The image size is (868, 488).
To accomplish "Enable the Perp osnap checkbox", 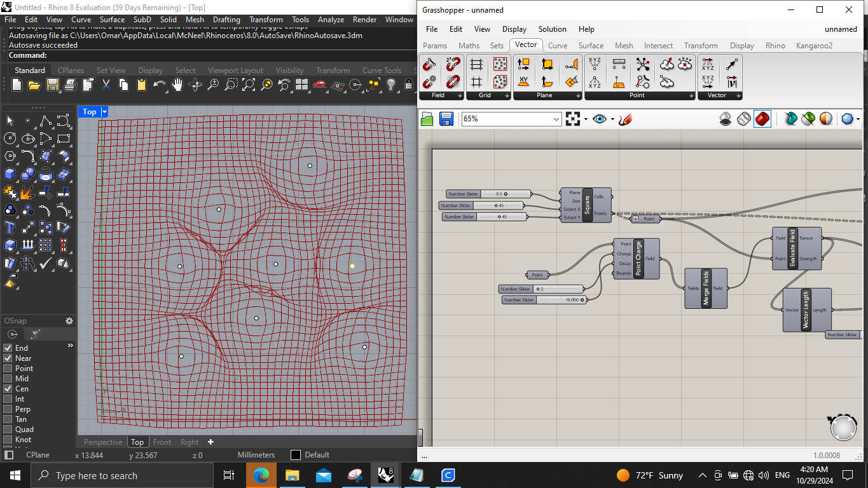I will click(x=8, y=409).
